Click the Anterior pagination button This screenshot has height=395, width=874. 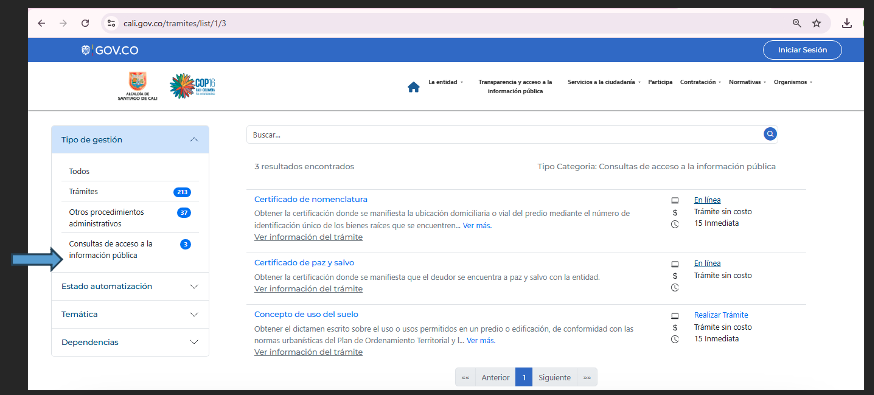coord(496,377)
